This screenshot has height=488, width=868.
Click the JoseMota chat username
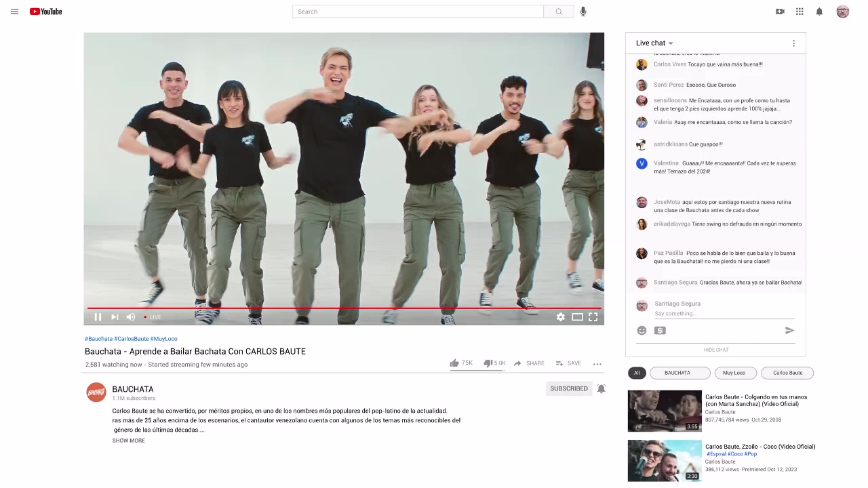[x=667, y=202]
